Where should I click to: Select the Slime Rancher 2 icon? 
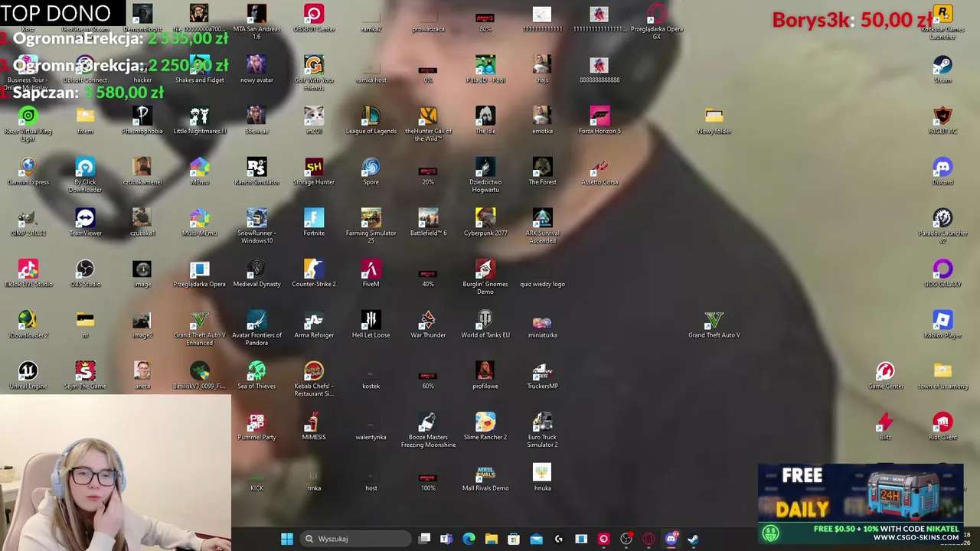pyautogui.click(x=485, y=426)
